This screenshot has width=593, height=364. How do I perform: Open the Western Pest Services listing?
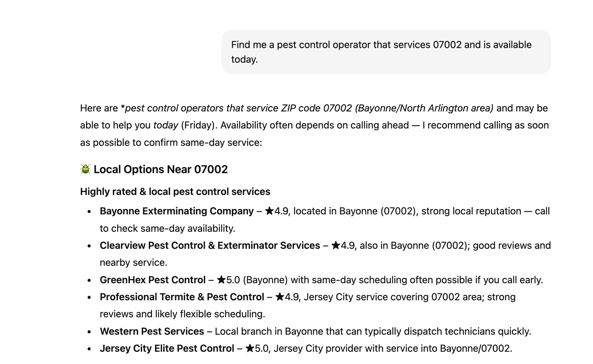152,331
